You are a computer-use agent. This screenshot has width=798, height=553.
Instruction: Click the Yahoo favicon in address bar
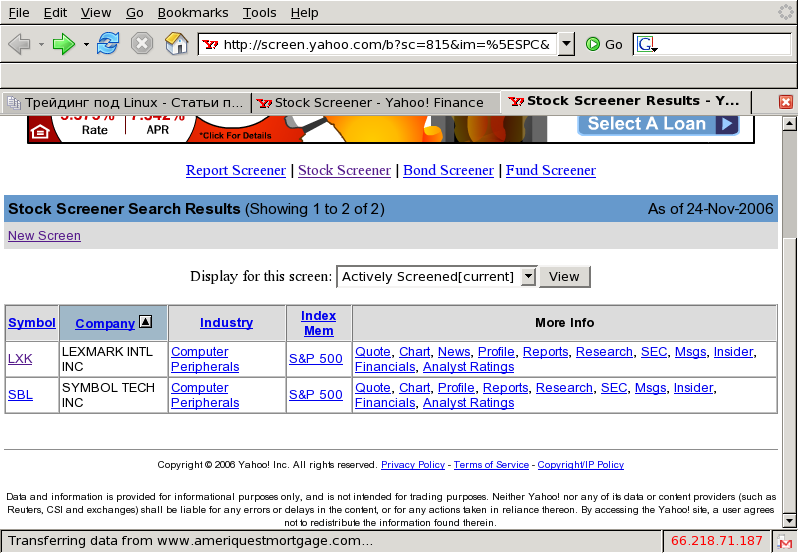(x=210, y=45)
